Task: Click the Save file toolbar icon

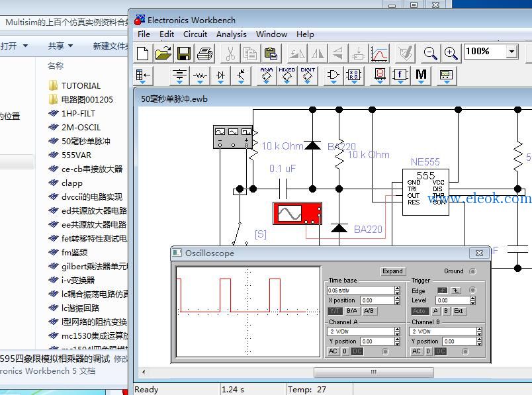Action: [x=184, y=54]
